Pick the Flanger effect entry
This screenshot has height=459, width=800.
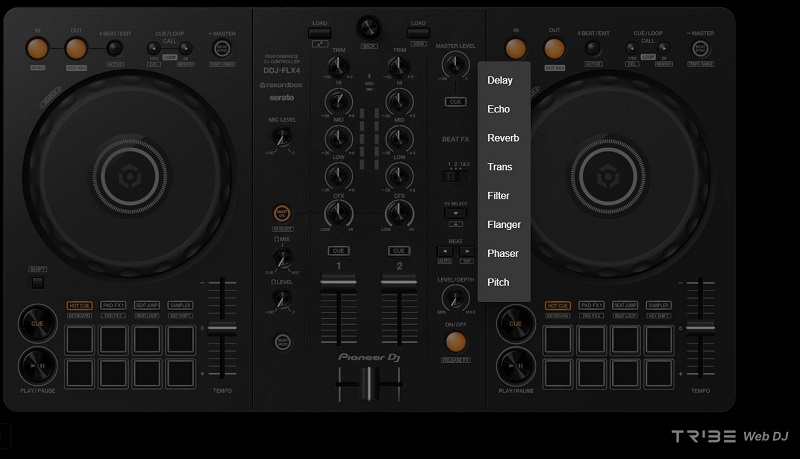point(504,224)
